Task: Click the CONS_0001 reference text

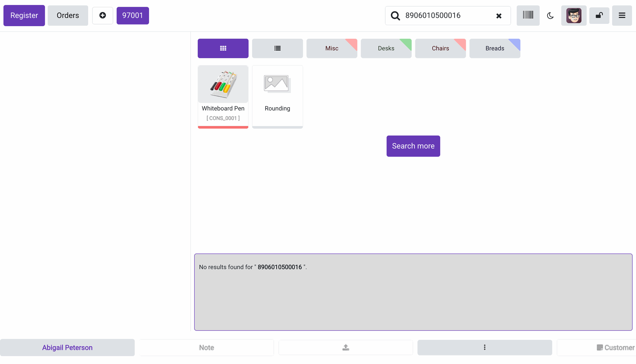Action: [x=223, y=118]
